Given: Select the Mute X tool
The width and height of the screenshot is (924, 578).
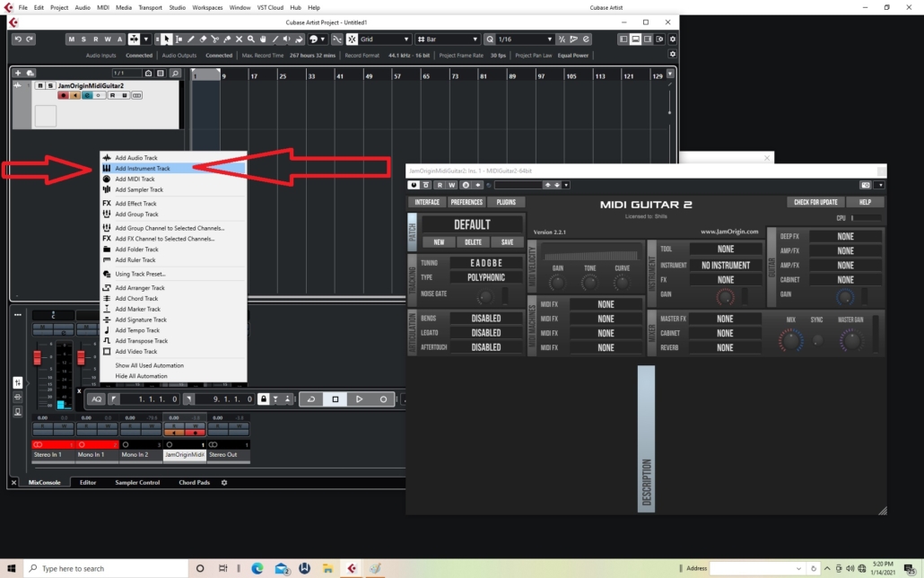Looking at the screenshot, I should pyautogui.click(x=239, y=39).
